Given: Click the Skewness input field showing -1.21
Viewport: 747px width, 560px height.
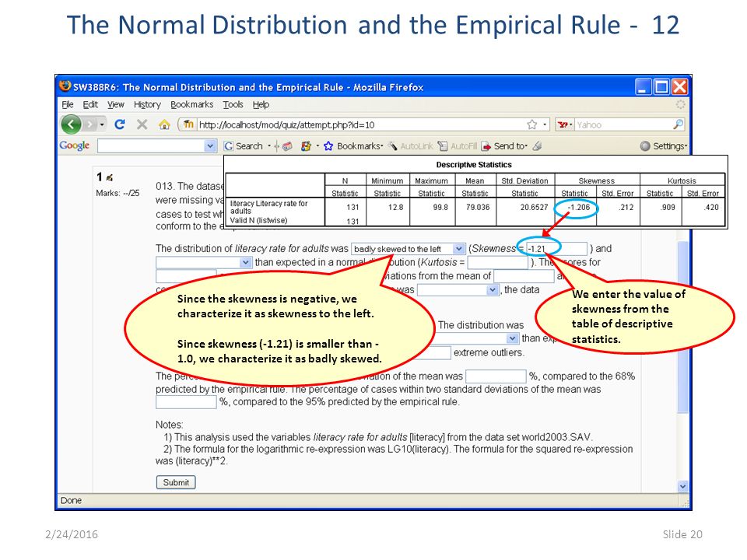Looking at the screenshot, I should (556, 249).
